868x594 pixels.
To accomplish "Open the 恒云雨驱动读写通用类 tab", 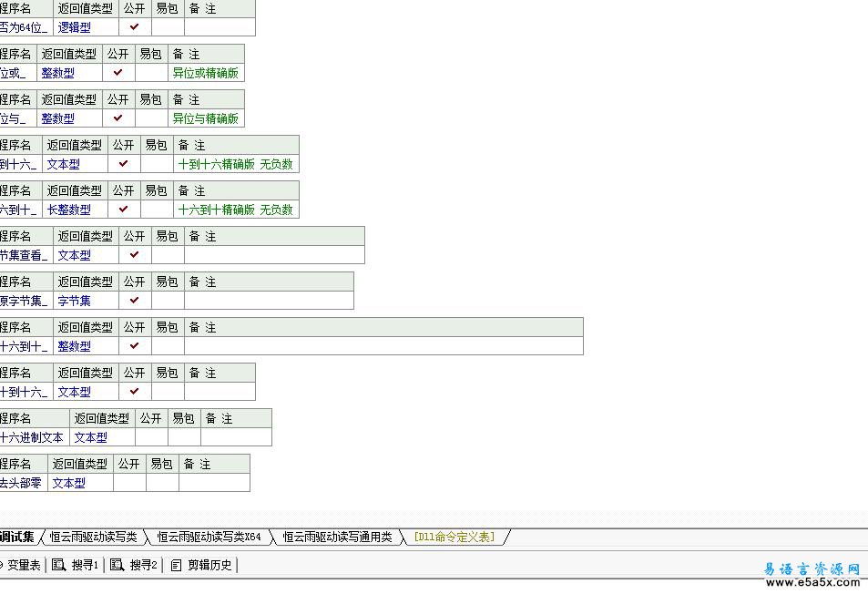I will tap(336, 537).
